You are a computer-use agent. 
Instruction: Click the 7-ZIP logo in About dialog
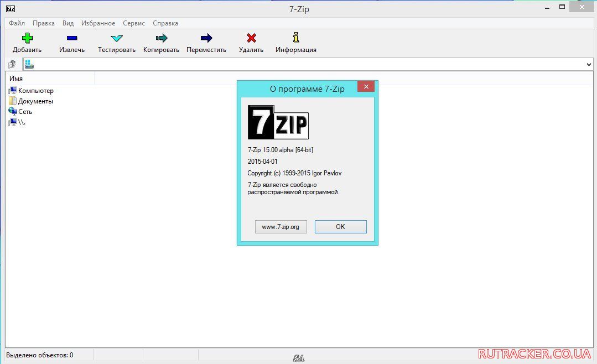pyautogui.click(x=278, y=122)
